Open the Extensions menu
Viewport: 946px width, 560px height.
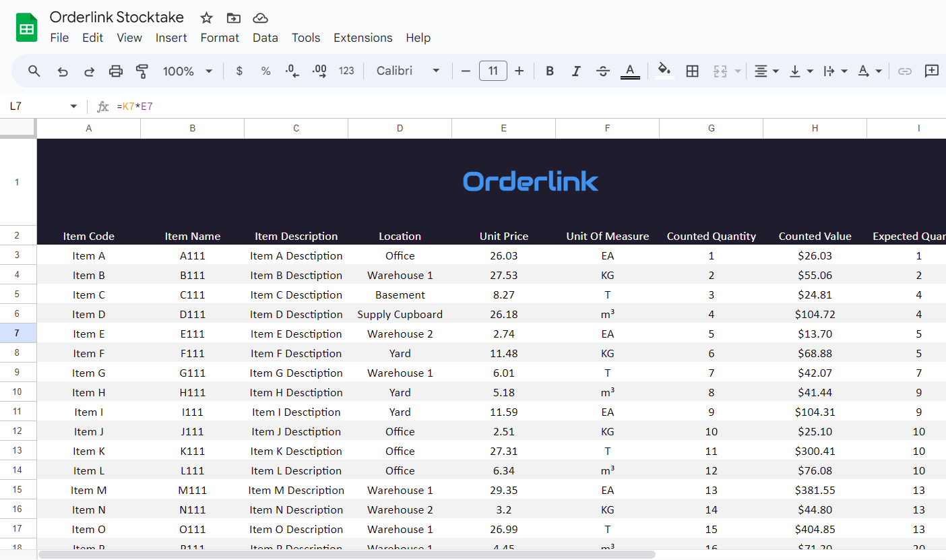[362, 38]
